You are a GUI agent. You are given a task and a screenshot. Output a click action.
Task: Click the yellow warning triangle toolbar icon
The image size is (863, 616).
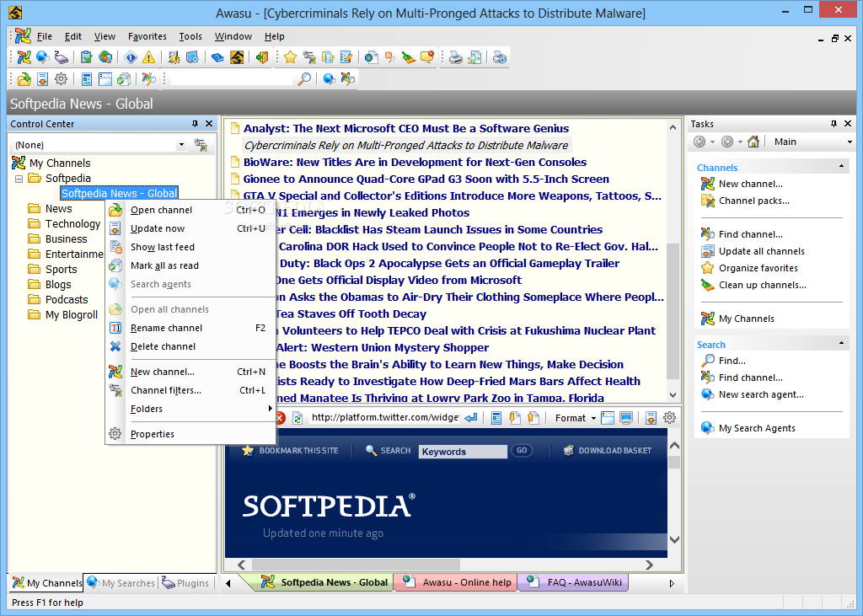(148, 57)
